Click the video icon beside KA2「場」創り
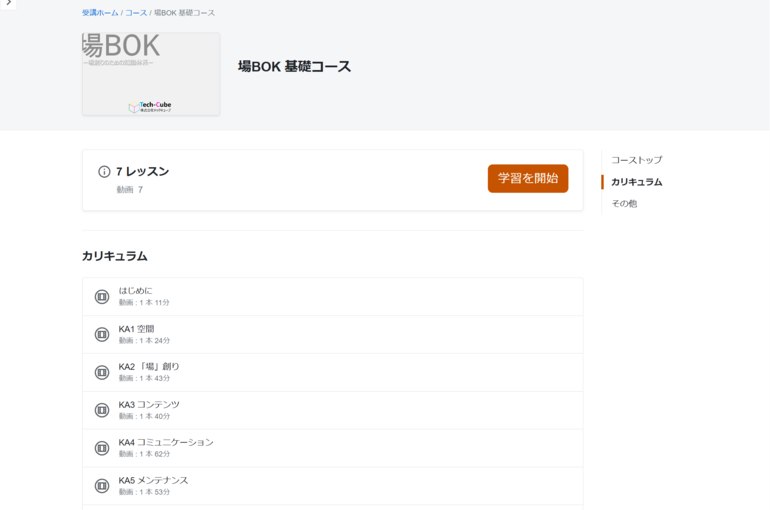The height and width of the screenshot is (510, 770). (102, 373)
